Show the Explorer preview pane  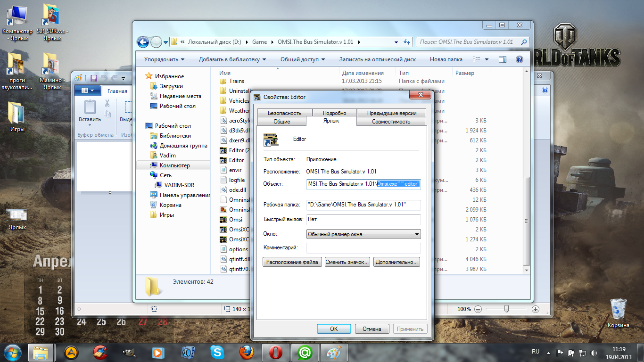click(x=502, y=59)
